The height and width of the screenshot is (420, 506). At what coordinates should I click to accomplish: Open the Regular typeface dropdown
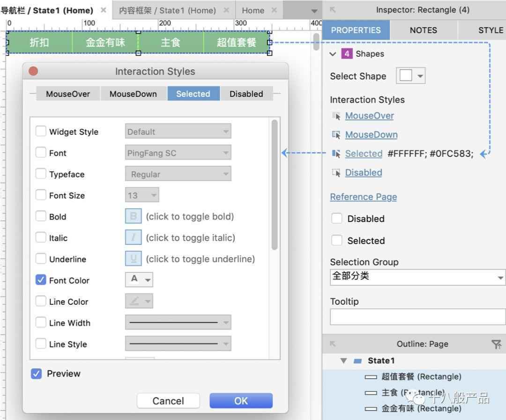point(178,174)
